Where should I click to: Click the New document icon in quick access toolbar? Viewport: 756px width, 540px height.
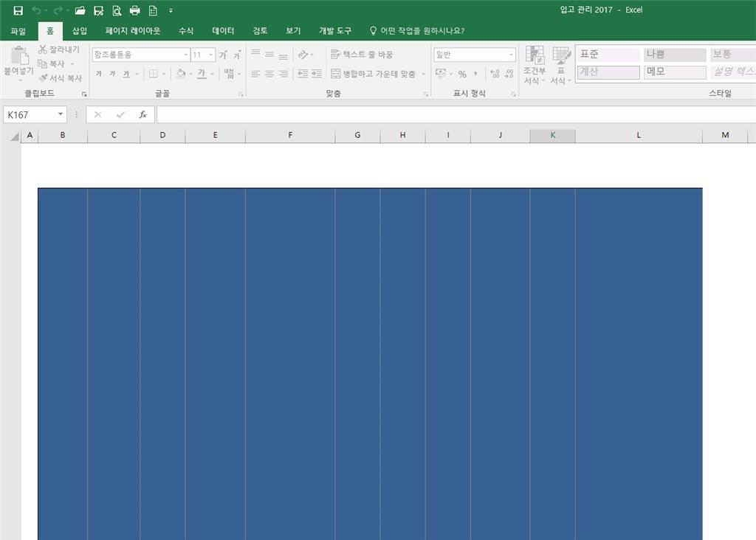[153, 10]
